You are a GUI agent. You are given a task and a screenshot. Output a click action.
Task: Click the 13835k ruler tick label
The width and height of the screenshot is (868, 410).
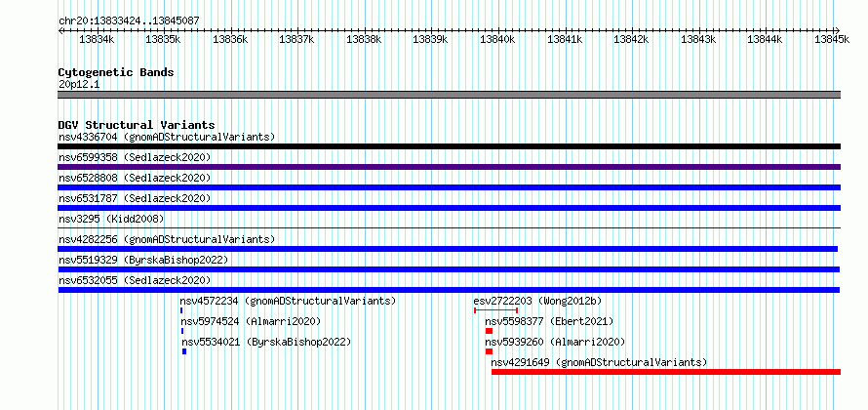[x=164, y=39]
